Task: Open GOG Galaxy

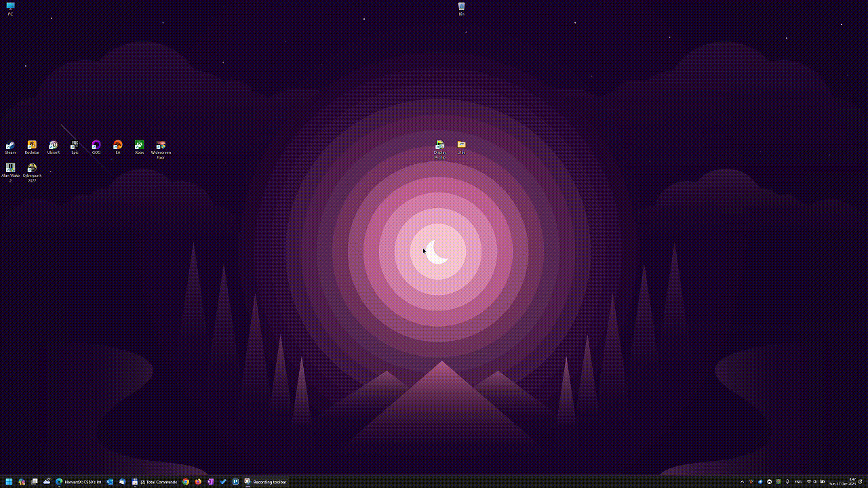Action: pyautogui.click(x=96, y=146)
